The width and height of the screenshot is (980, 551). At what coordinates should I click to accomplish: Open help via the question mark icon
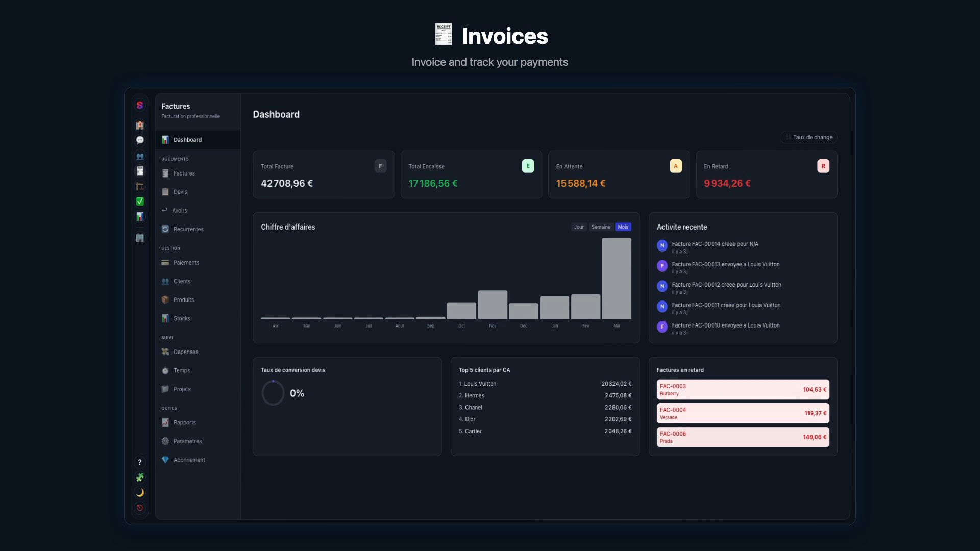point(140,462)
